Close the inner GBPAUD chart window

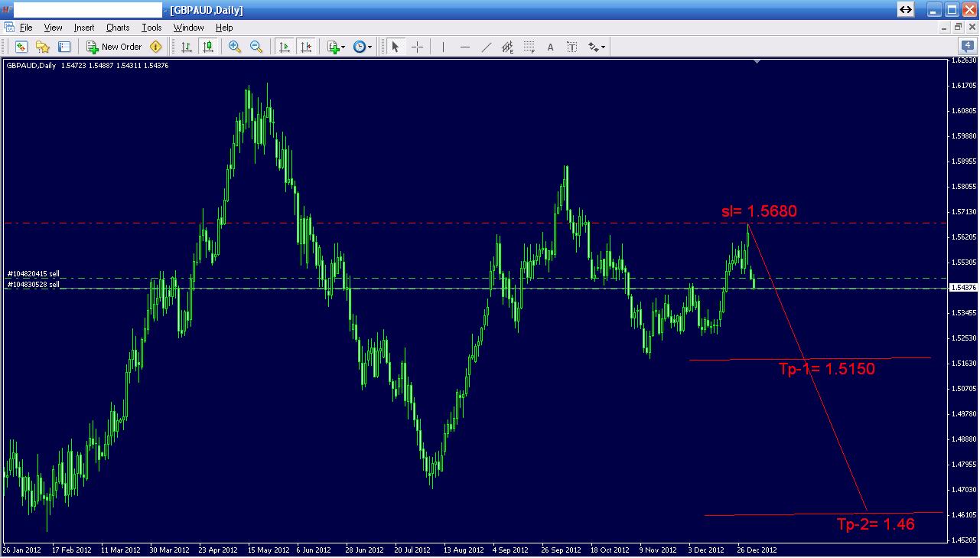[x=971, y=27]
